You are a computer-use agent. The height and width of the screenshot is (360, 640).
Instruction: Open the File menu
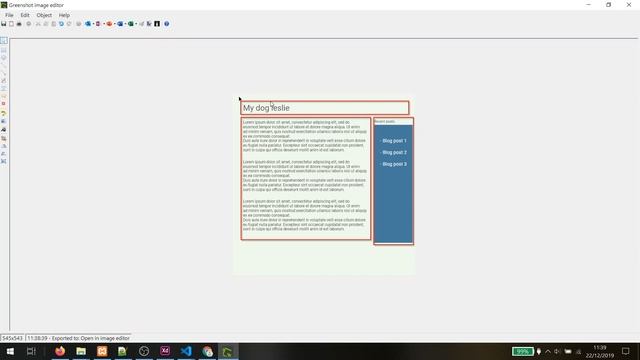tap(9, 15)
